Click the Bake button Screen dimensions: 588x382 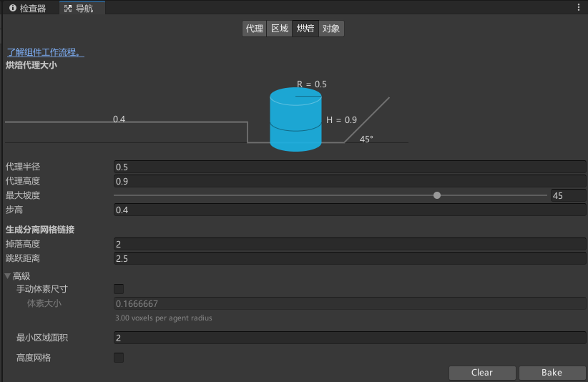552,372
